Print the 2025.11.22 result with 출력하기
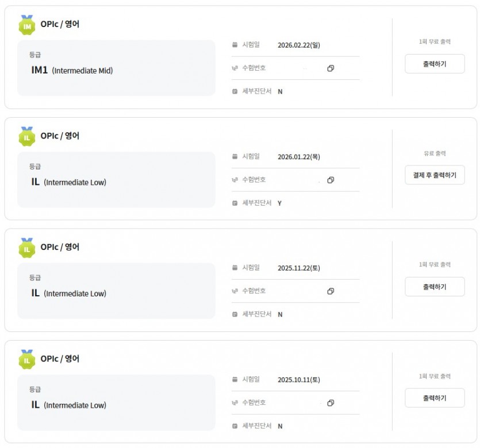The width and height of the screenshot is (480, 448). pos(435,287)
